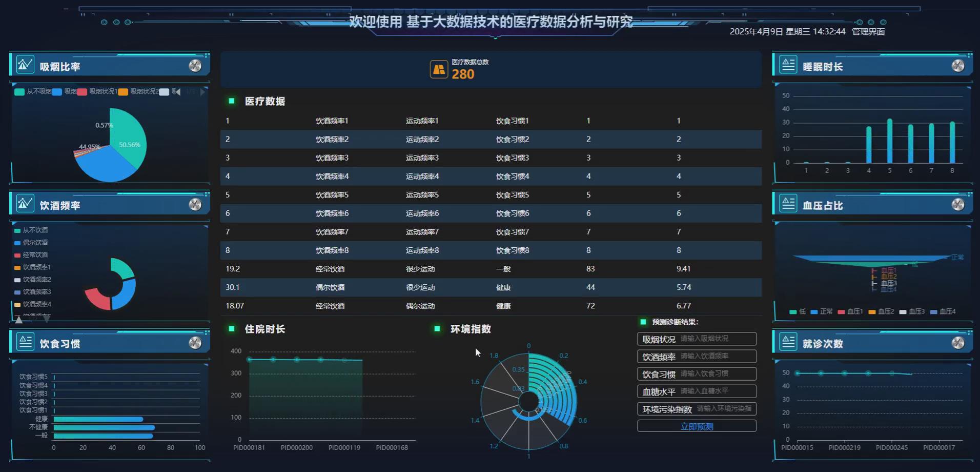The height and width of the screenshot is (472, 980).
Task: Click the screw knob on 吸烟比率 panel
Action: (195, 66)
